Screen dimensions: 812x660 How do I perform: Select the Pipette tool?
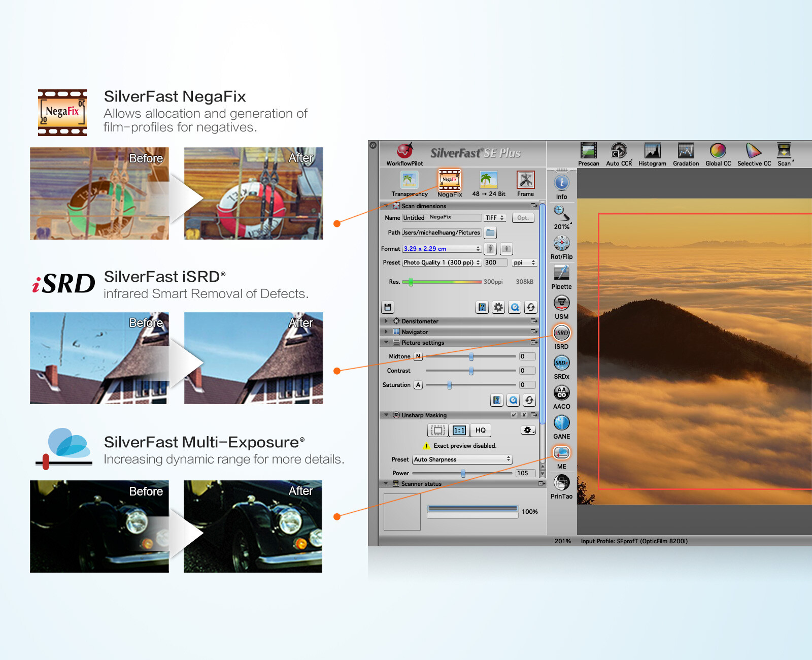pyautogui.click(x=561, y=273)
